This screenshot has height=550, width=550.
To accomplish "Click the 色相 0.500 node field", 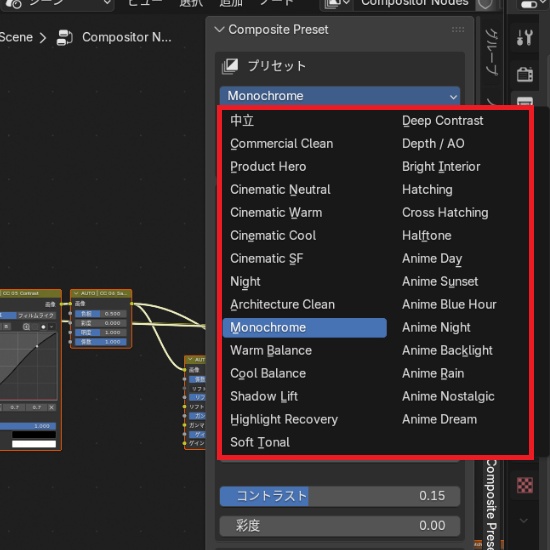I will [x=101, y=314].
